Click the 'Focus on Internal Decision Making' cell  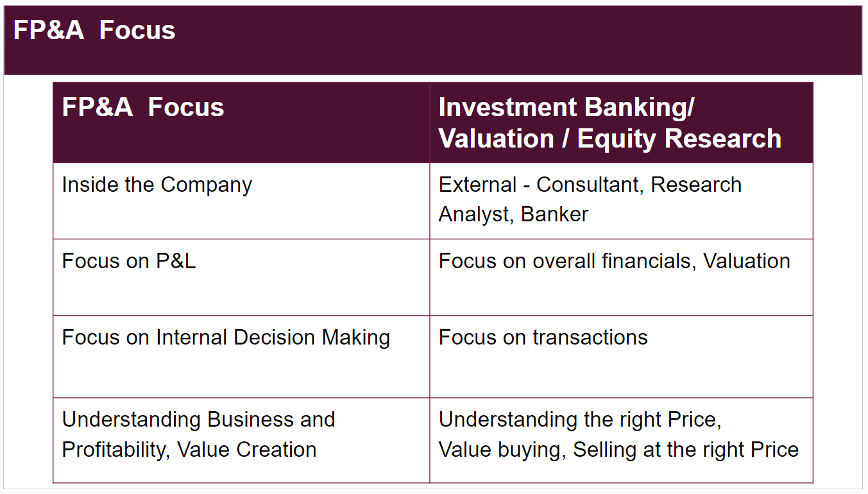click(x=241, y=357)
